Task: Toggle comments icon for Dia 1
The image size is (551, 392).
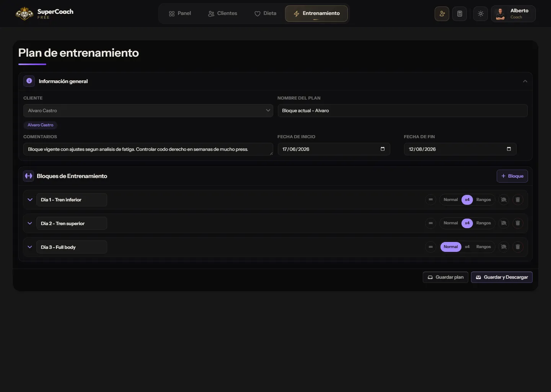Action: point(504,200)
